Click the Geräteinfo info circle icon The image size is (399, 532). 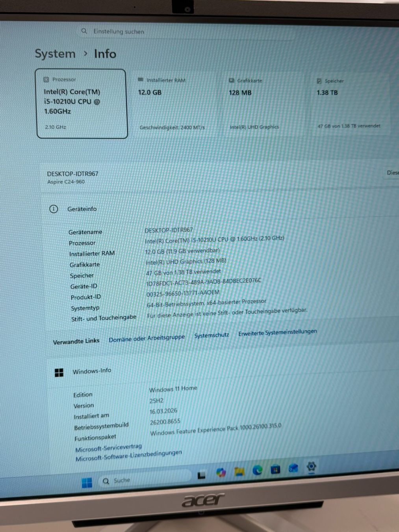click(x=54, y=209)
